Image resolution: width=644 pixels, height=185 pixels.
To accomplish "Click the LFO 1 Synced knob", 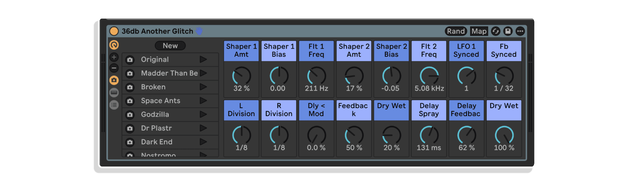I will (467, 76).
